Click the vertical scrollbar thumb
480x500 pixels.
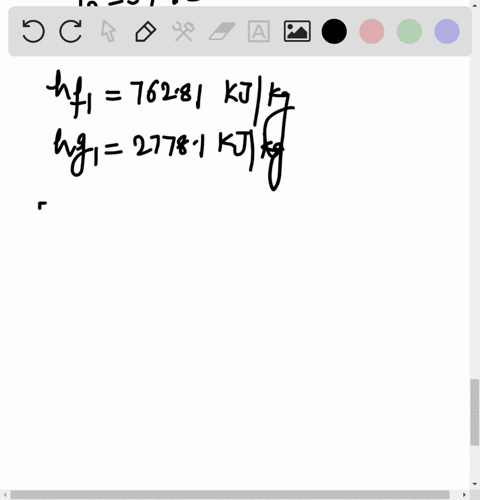(x=475, y=412)
